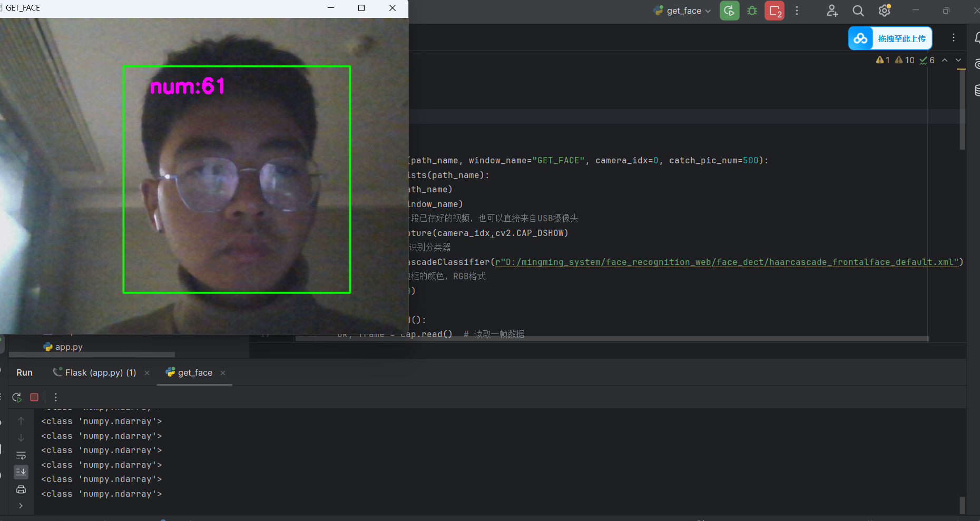Select app.py in the project tree
Image resolution: width=980 pixels, height=521 pixels.
click(63, 347)
